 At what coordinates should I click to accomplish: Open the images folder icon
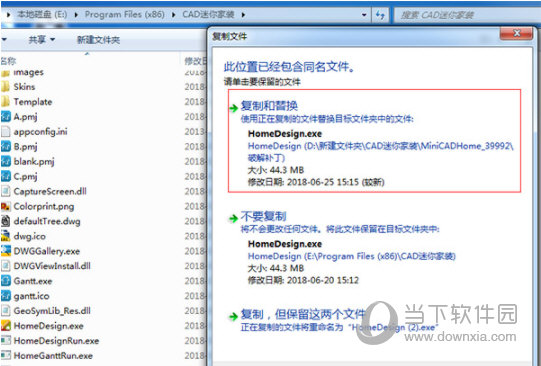[5, 73]
